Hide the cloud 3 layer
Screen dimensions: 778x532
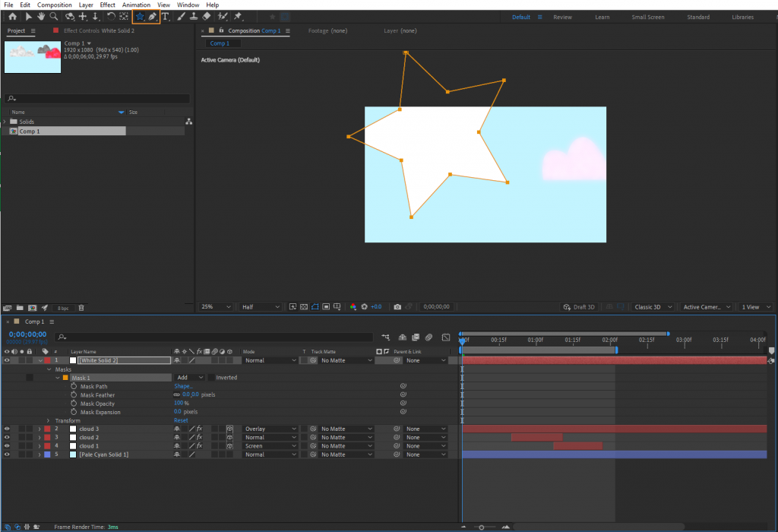(x=5, y=428)
